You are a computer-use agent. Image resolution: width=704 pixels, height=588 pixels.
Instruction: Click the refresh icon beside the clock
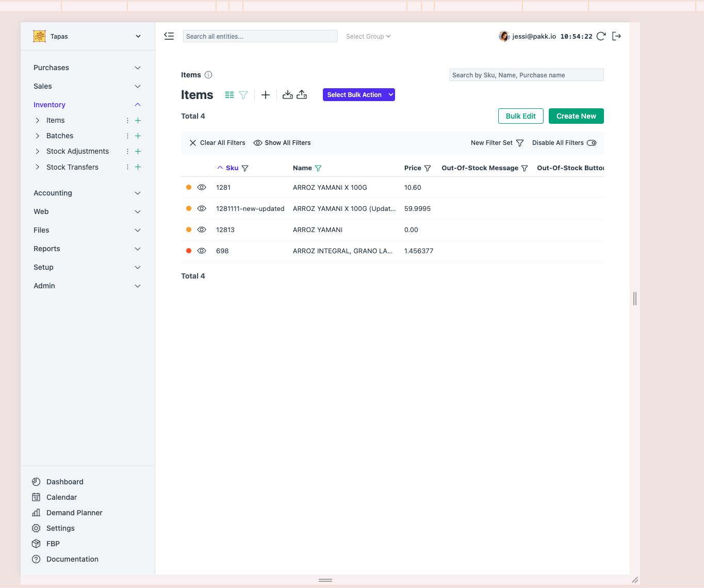tap(601, 36)
